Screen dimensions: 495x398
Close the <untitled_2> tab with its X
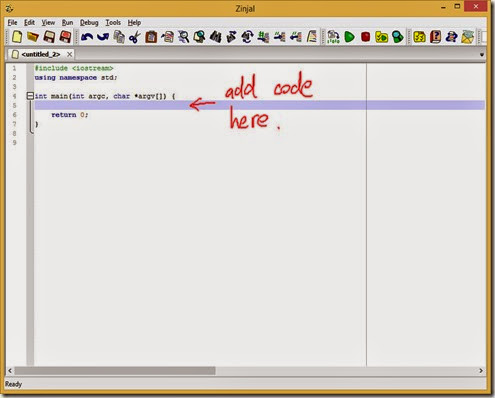[69, 54]
